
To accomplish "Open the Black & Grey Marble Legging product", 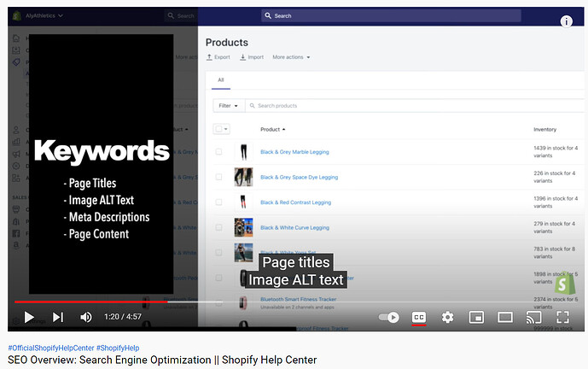I will tap(294, 152).
